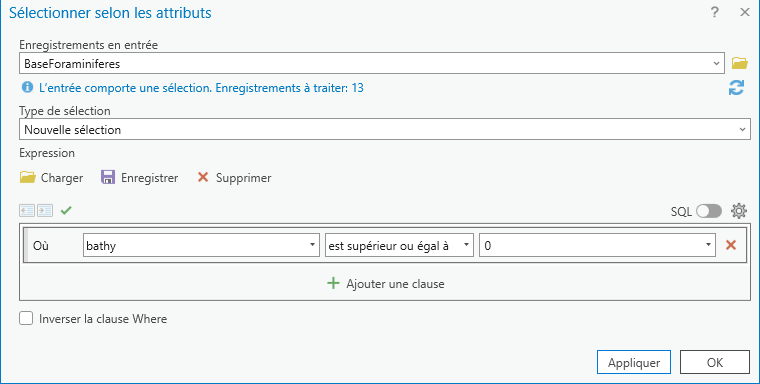
Task: Verify expression with green checkmark
Action: tap(66, 210)
